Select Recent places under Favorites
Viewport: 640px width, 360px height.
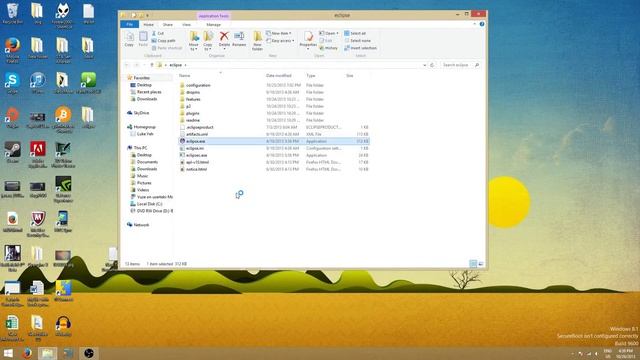146,92
